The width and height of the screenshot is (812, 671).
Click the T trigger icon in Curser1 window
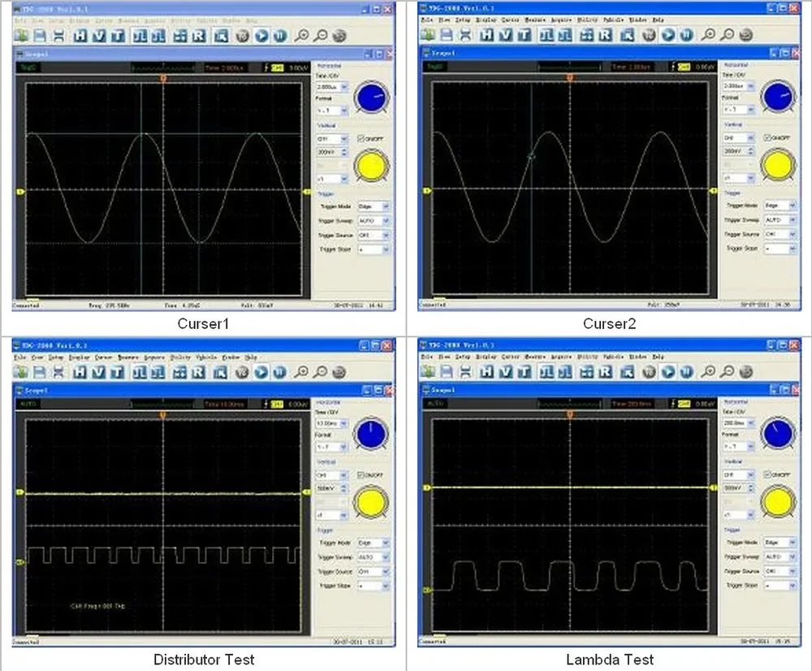pos(118,36)
